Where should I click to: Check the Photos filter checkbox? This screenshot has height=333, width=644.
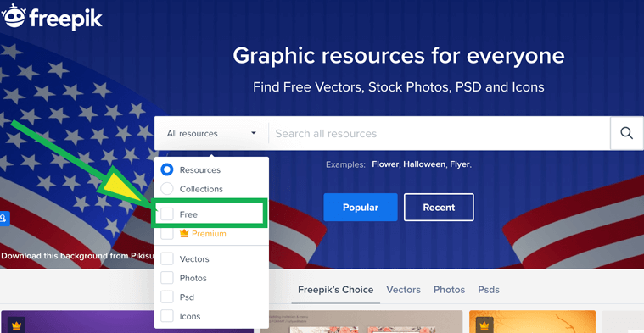click(167, 278)
